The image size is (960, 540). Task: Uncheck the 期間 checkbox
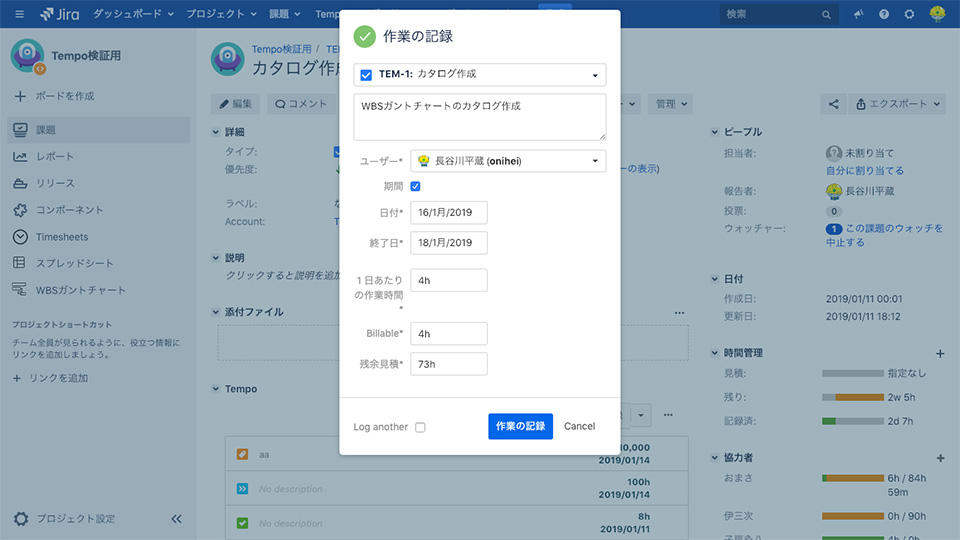(415, 186)
